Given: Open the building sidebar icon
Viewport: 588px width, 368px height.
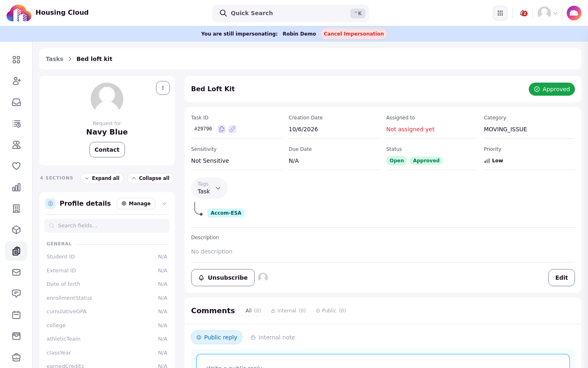Looking at the screenshot, I should pos(16,209).
